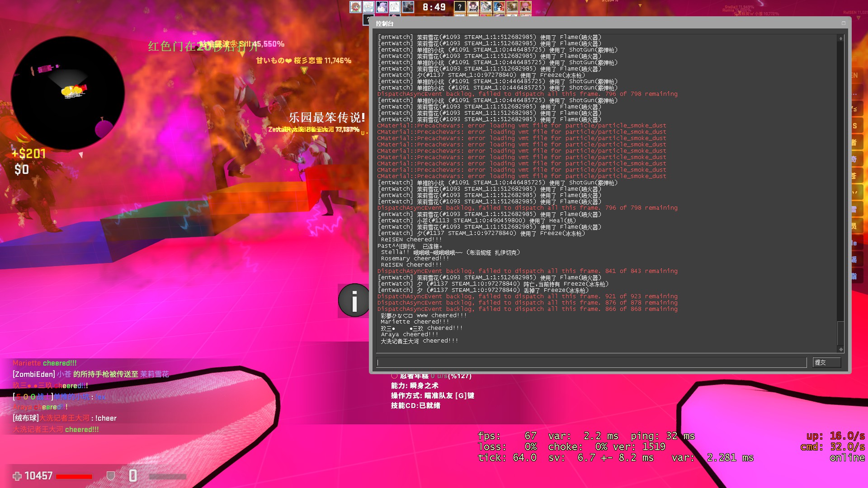Click the question mark avatar beside the timer

tap(460, 7)
